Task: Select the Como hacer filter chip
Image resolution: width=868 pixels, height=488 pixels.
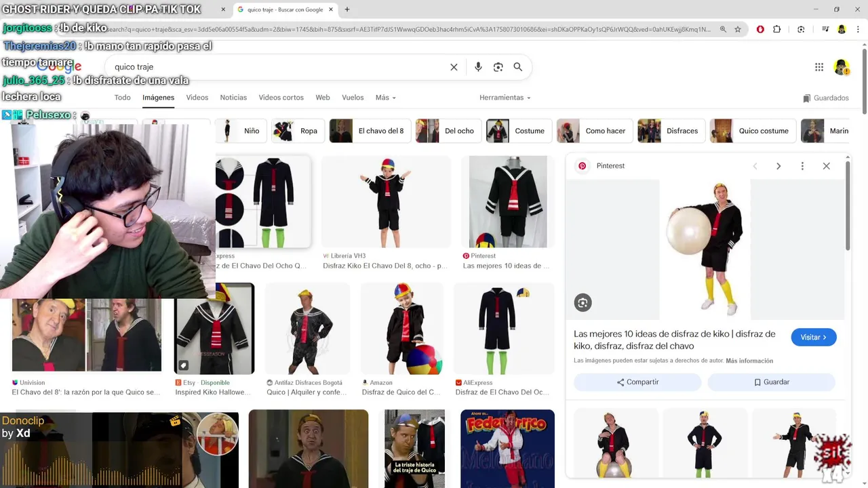Action: pyautogui.click(x=595, y=131)
